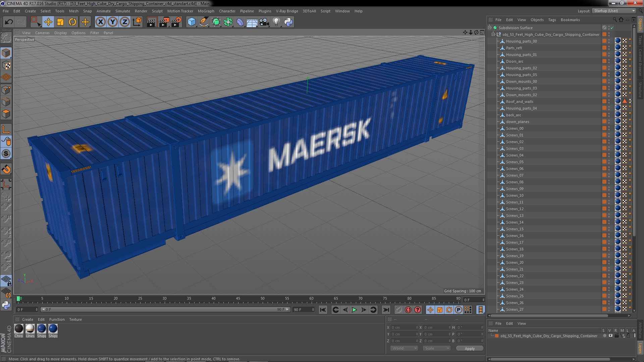Select Live Selection tool
644x362 pixels.
35,22
